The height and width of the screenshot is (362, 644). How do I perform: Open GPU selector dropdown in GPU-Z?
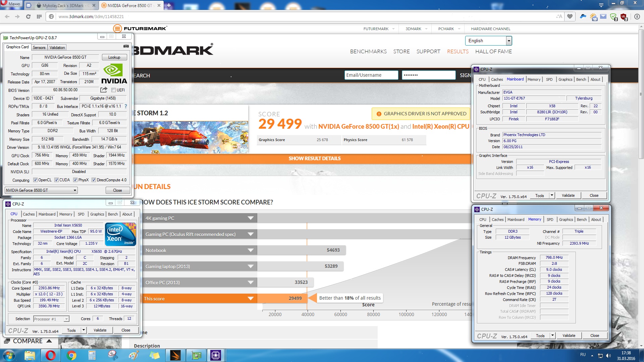41,190
